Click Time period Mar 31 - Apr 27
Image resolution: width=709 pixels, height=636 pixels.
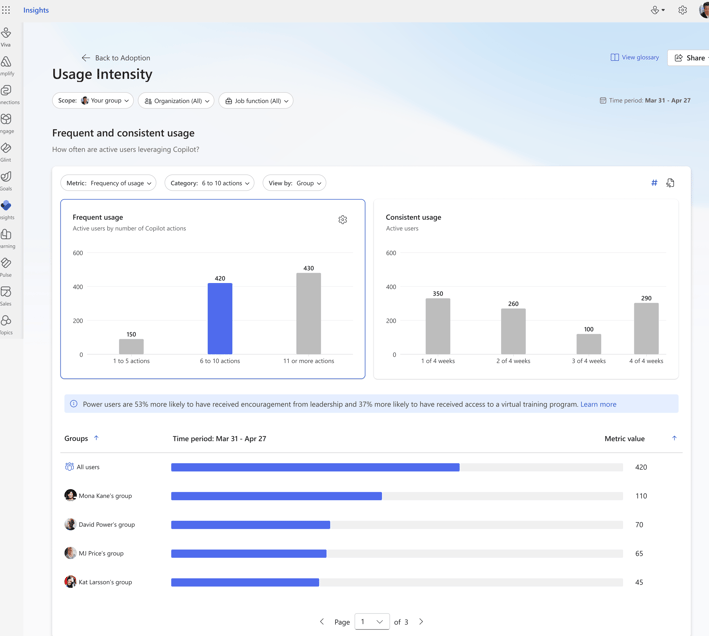tap(645, 100)
